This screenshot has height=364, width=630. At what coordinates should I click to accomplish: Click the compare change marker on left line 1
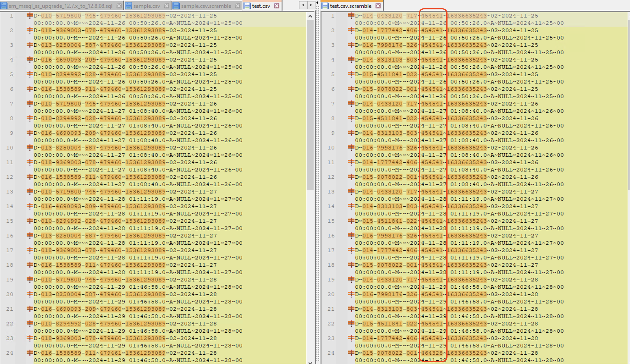(x=30, y=16)
